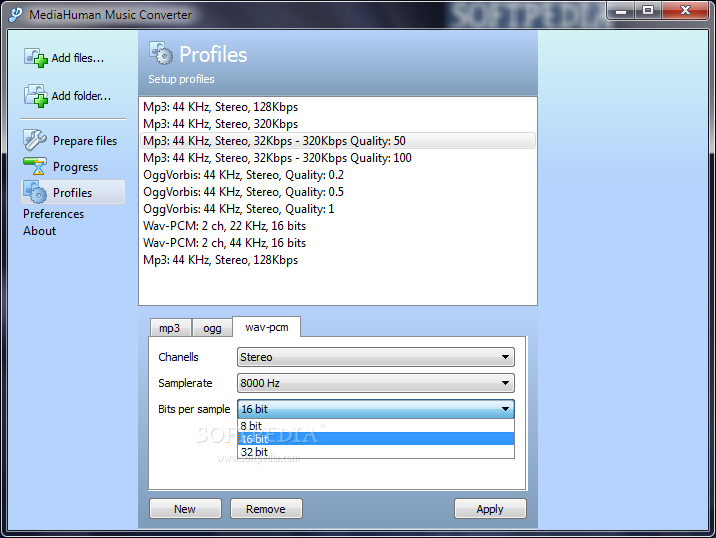Select 'Wav-PCM: 2 ch, 22 KHz, 16 bits'

[337, 226]
